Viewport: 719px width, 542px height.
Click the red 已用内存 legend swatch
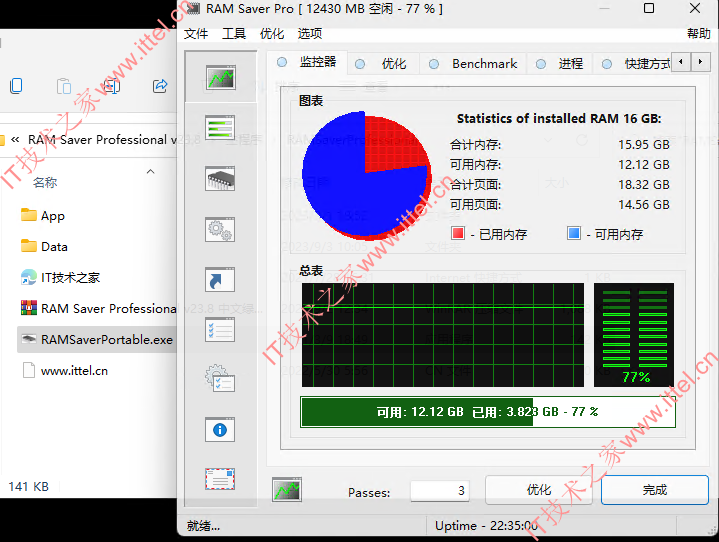pos(458,233)
